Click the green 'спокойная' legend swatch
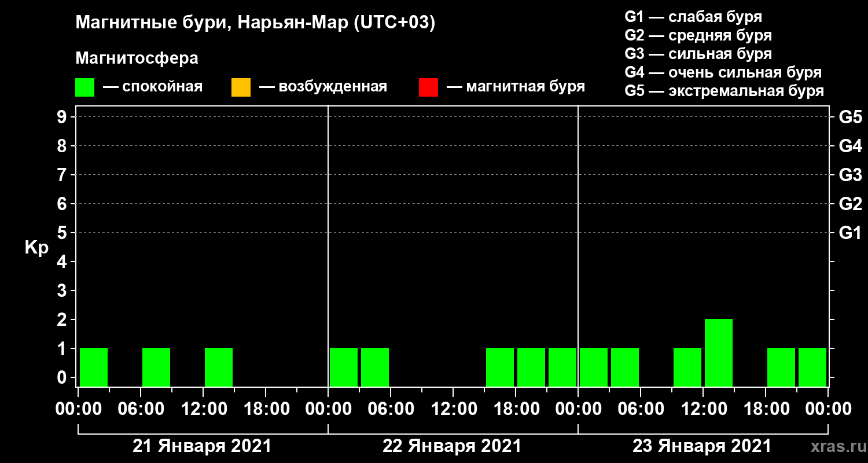This screenshot has height=463, width=868. (x=84, y=87)
